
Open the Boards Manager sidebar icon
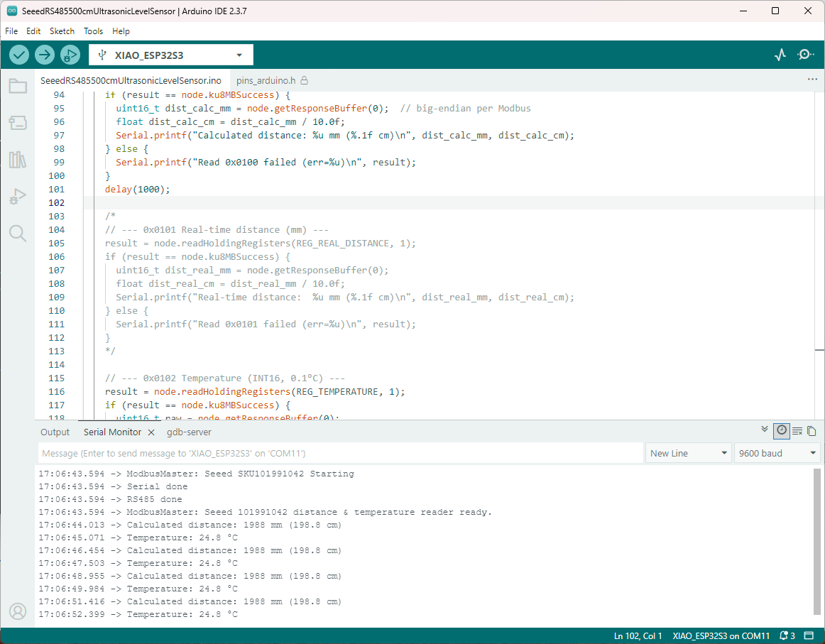click(x=18, y=123)
